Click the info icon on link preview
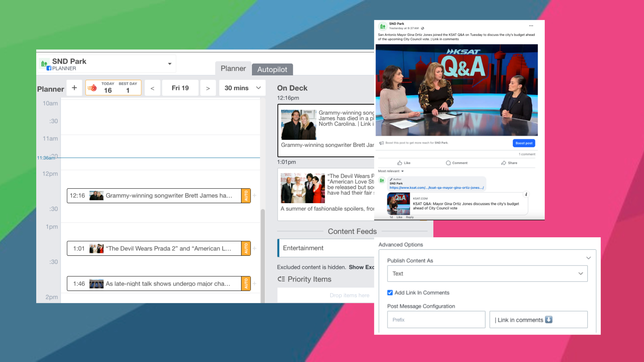The height and width of the screenshot is (362, 644). coord(526,194)
